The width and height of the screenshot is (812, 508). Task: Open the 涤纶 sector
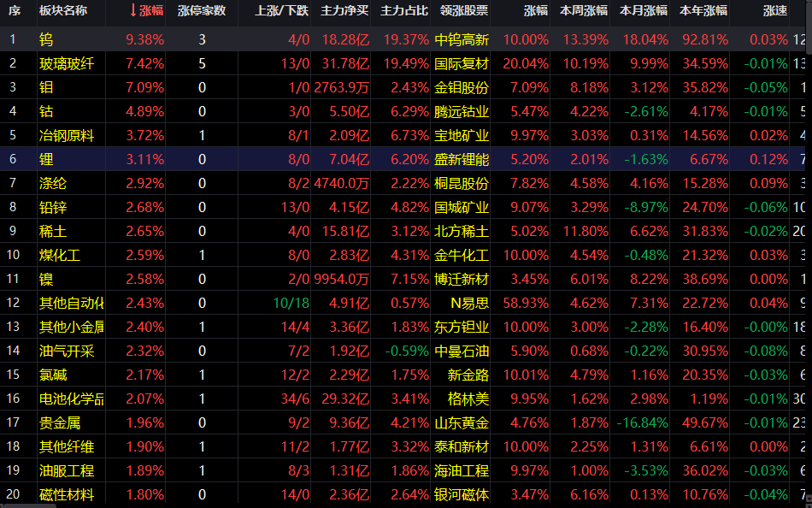tap(53, 183)
